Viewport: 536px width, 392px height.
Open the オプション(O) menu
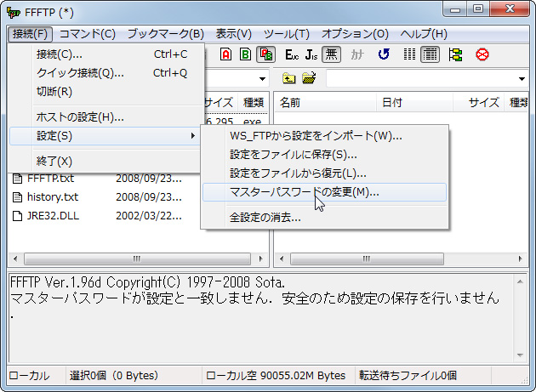point(355,34)
